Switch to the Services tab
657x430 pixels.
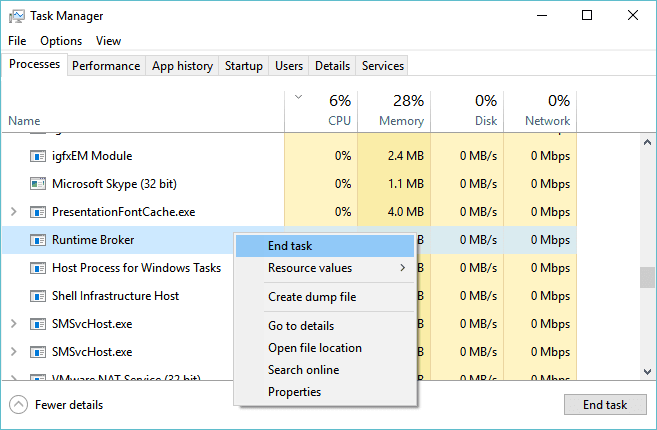tap(383, 66)
